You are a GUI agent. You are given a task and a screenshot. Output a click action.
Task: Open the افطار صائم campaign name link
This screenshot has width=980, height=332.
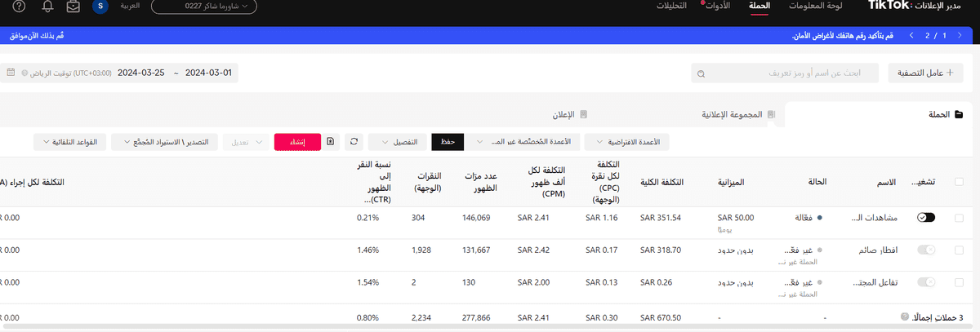(x=878, y=250)
